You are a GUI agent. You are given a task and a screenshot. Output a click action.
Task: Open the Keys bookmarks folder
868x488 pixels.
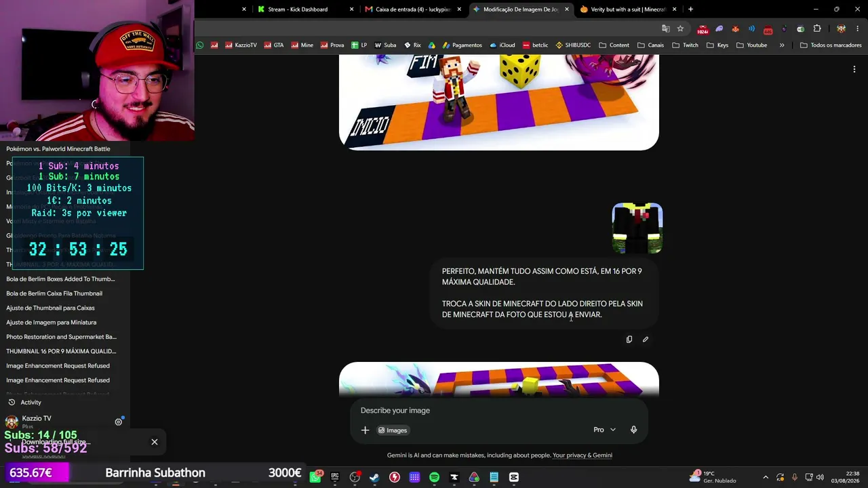click(x=717, y=45)
